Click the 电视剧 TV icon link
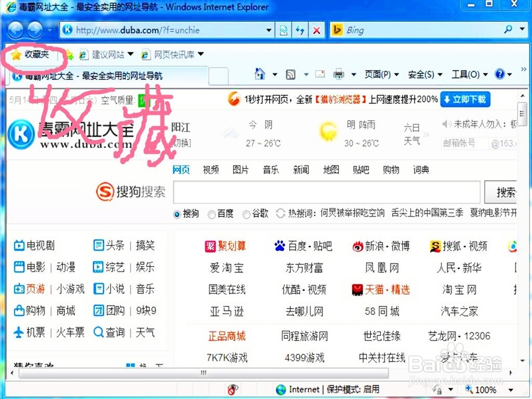The image size is (532, 399). coord(34,245)
